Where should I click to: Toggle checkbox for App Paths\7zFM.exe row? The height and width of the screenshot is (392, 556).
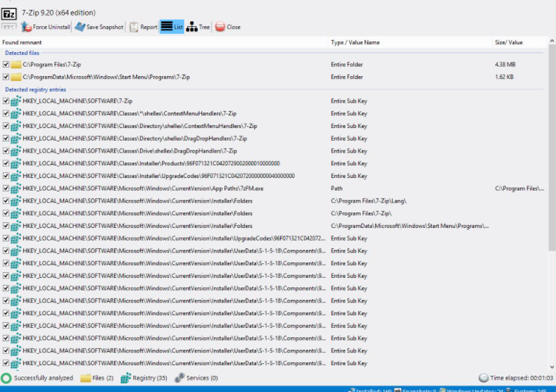coord(6,189)
